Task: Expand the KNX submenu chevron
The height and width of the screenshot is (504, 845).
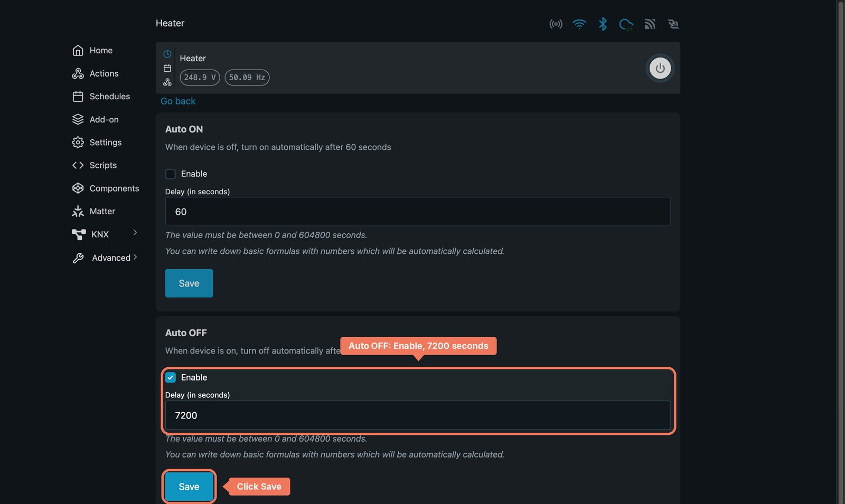Action: tap(135, 232)
